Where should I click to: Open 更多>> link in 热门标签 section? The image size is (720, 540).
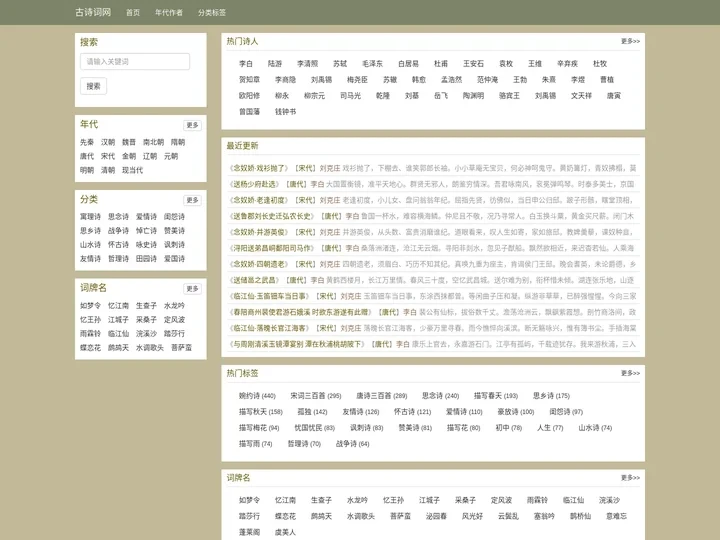tap(630, 373)
